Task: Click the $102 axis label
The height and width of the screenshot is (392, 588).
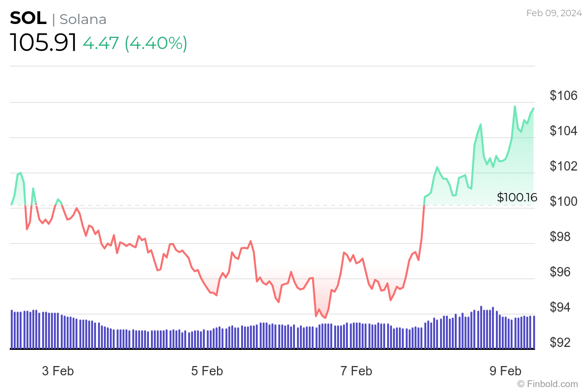Action: click(x=564, y=166)
